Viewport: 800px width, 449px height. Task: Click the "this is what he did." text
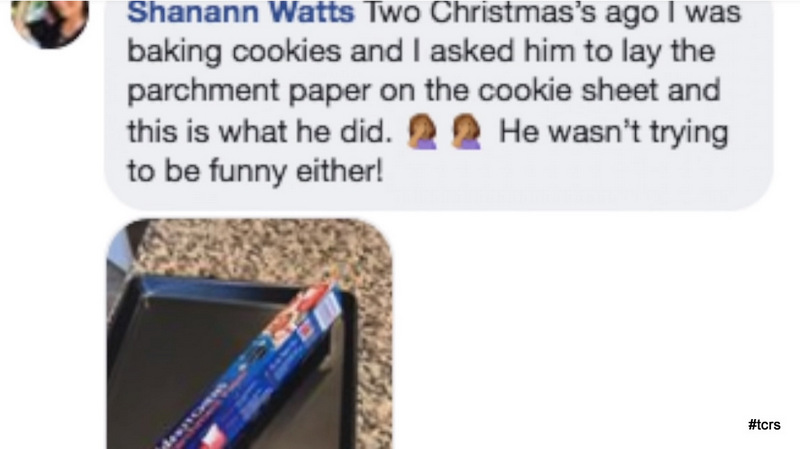(x=260, y=132)
